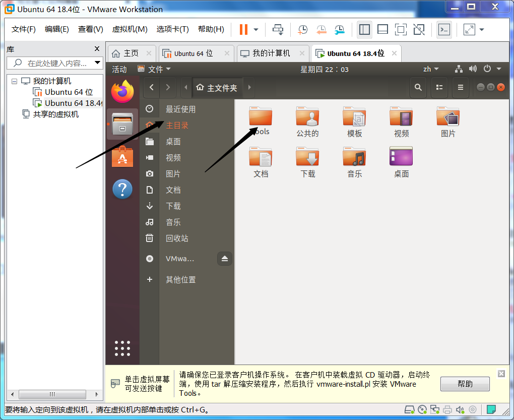Viewport: 514px width, 420px height.
Task: Send Ctrl+Alt+Del to the virtual machine
Action: (278, 30)
